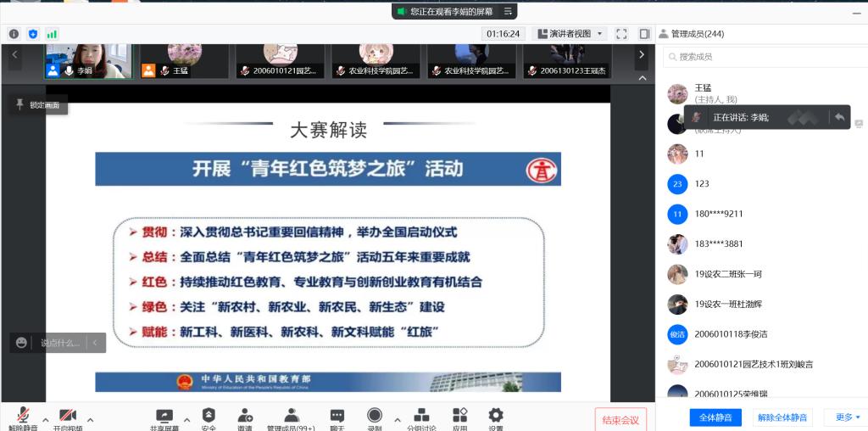Open the security shield icon
868x431 pixels.
(209, 416)
